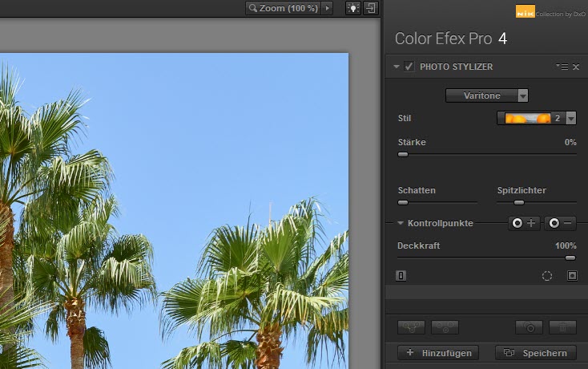Click the small square icon below Deckkraft
The height and width of the screenshot is (369, 588).
401,276
